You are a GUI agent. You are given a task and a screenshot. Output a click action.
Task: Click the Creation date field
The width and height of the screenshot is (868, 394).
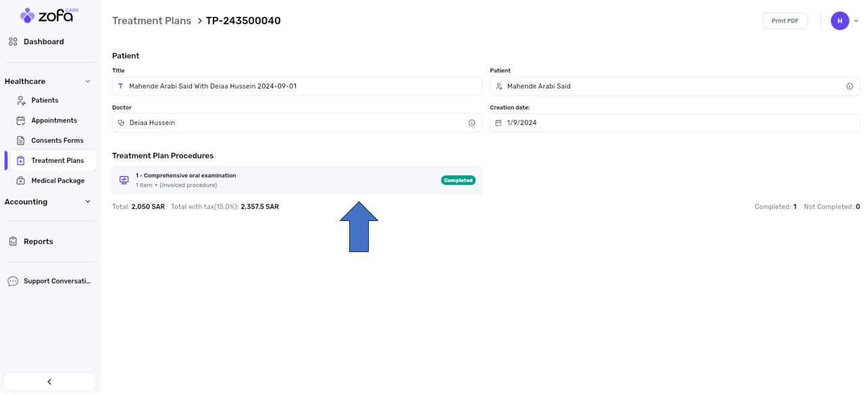coord(674,123)
